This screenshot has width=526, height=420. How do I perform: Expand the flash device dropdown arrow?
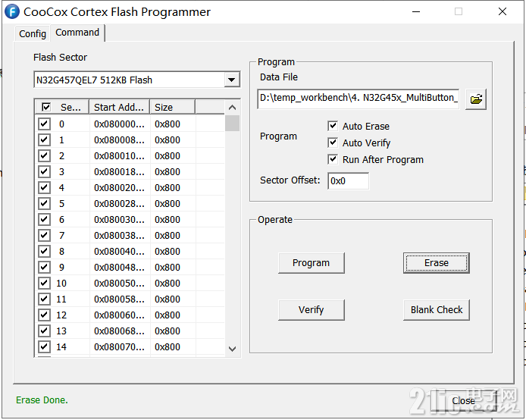pyautogui.click(x=231, y=80)
